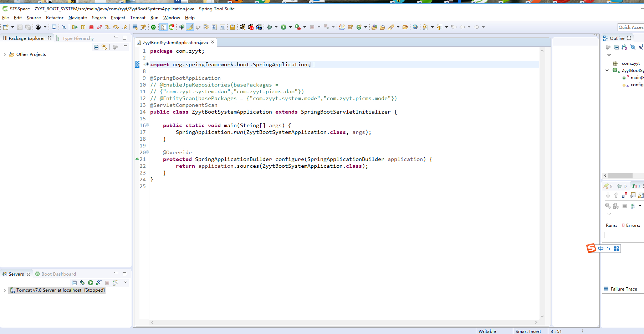
Task: Click the Start Tomcat cat icon
Action: 242,27
